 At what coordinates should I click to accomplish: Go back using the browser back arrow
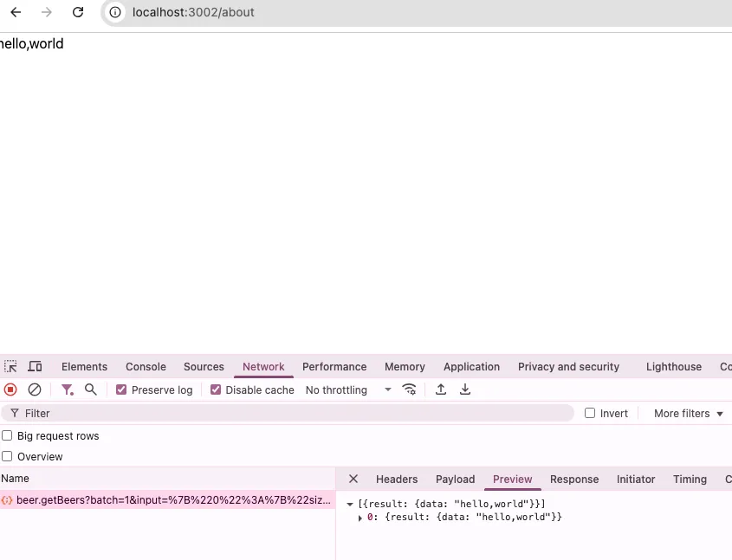click(x=16, y=12)
